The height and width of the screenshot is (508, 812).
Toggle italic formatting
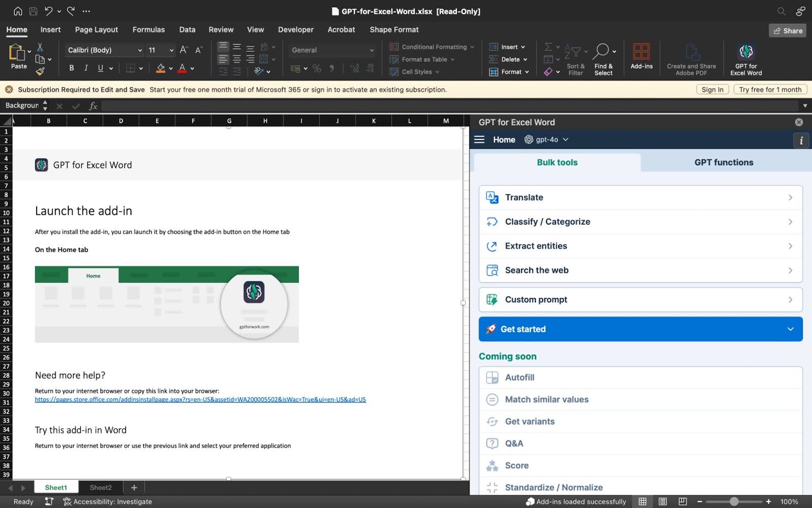pos(86,68)
